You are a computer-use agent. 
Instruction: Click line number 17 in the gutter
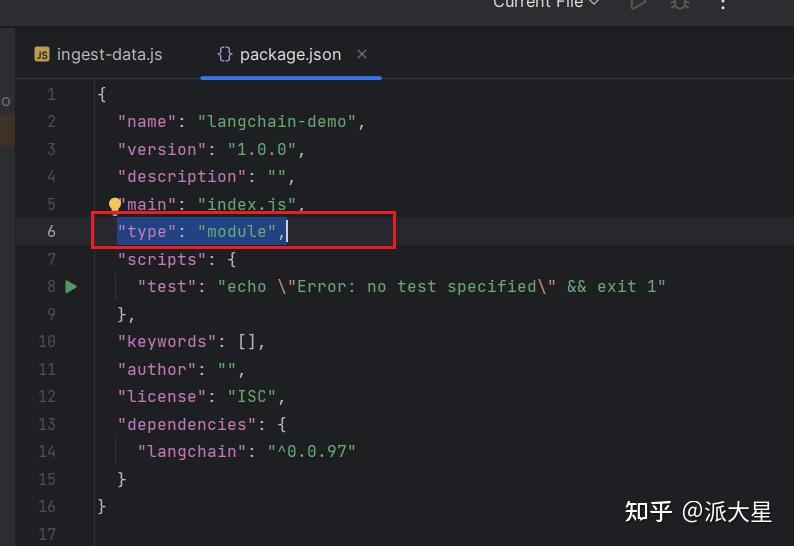47,534
